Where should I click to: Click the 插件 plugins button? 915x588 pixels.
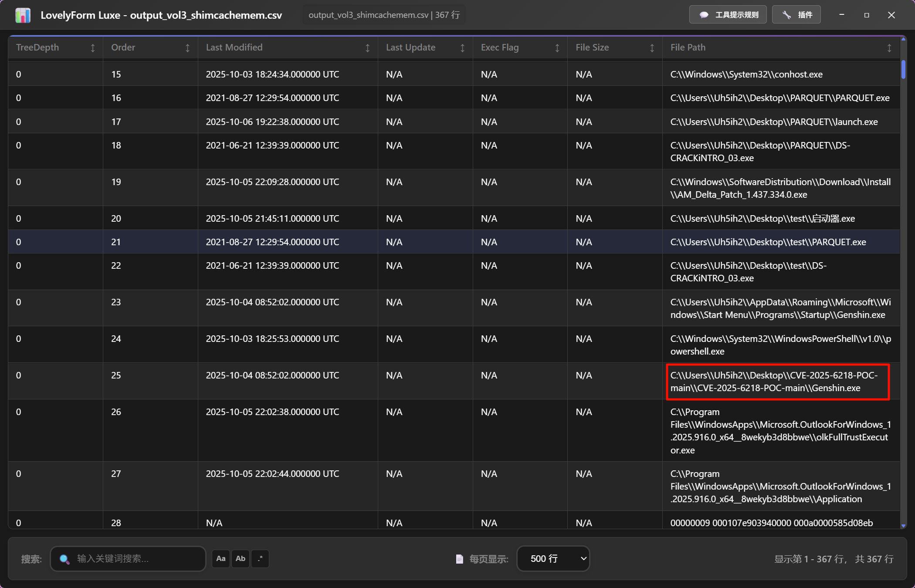point(796,15)
